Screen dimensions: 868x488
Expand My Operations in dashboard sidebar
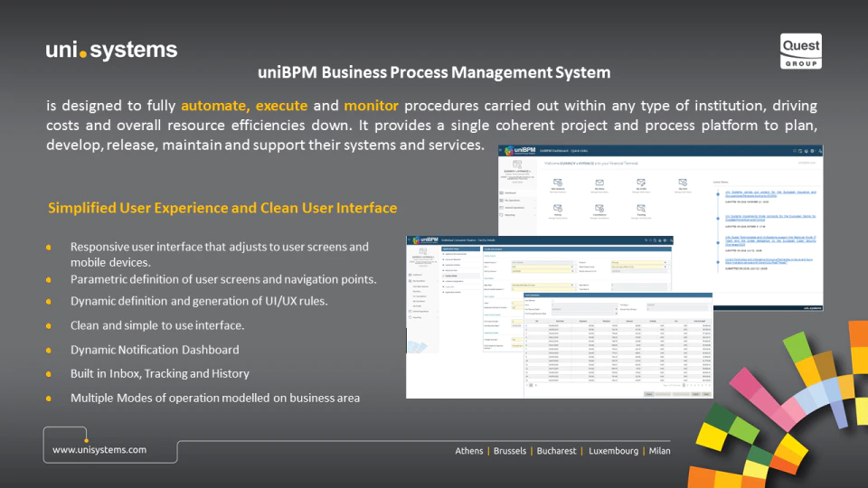[517, 201]
